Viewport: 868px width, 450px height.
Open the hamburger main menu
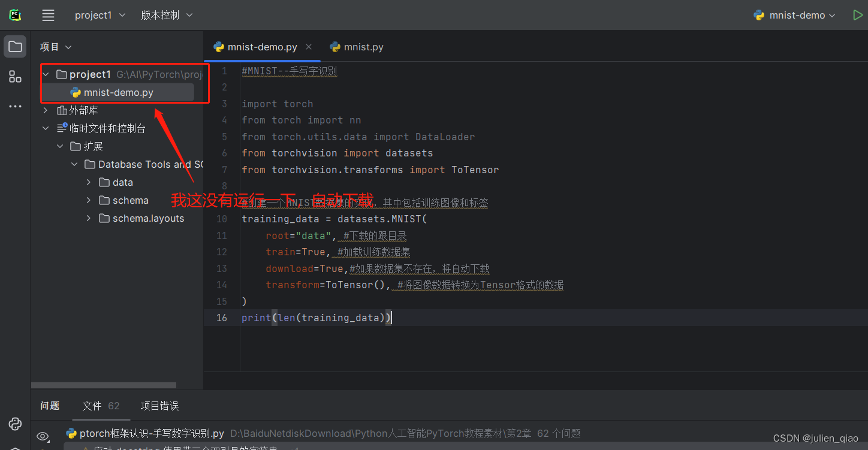pyautogui.click(x=48, y=16)
